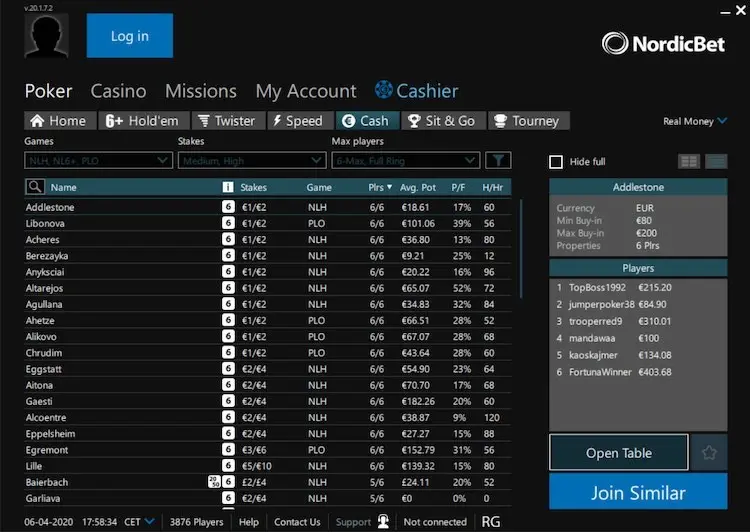
Task: Click 6-max icon on Alcoentre row
Action: pos(228,417)
